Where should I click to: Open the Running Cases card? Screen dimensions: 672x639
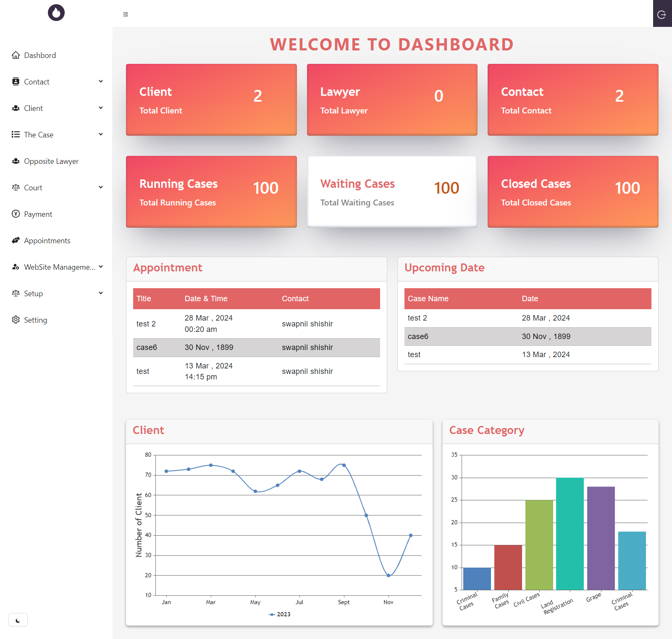211,192
